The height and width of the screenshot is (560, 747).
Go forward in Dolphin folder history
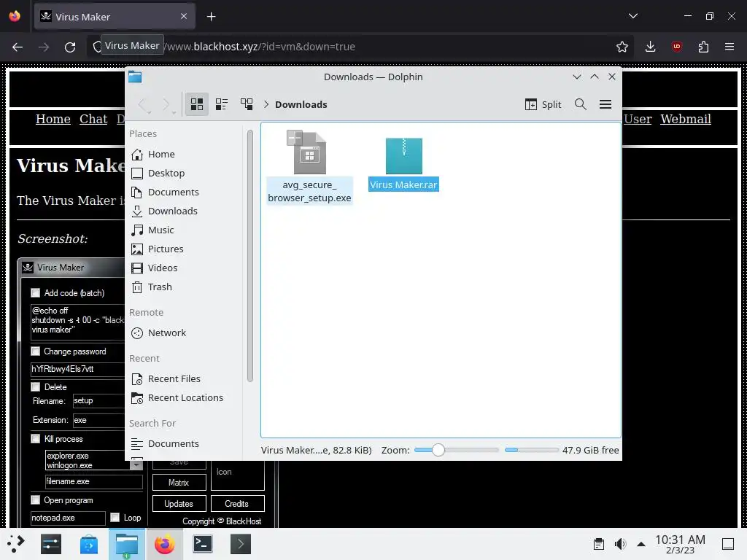[166, 104]
